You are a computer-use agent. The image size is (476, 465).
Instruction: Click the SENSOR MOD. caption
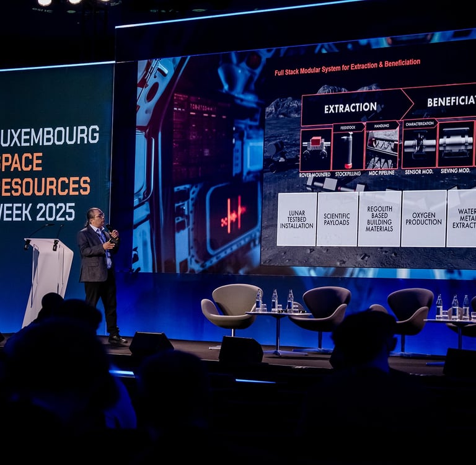coord(419,172)
